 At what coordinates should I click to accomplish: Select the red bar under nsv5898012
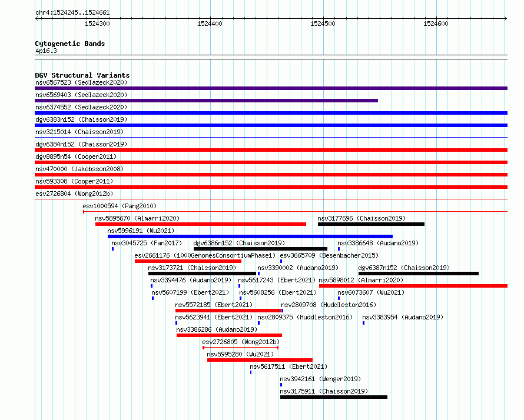[x=413, y=286]
